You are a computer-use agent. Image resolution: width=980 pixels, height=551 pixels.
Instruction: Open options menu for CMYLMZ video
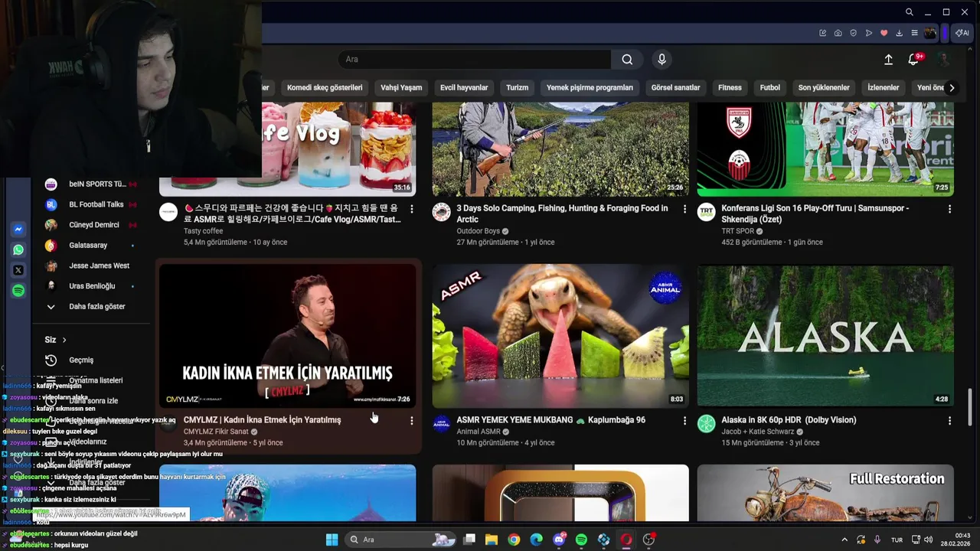point(411,421)
